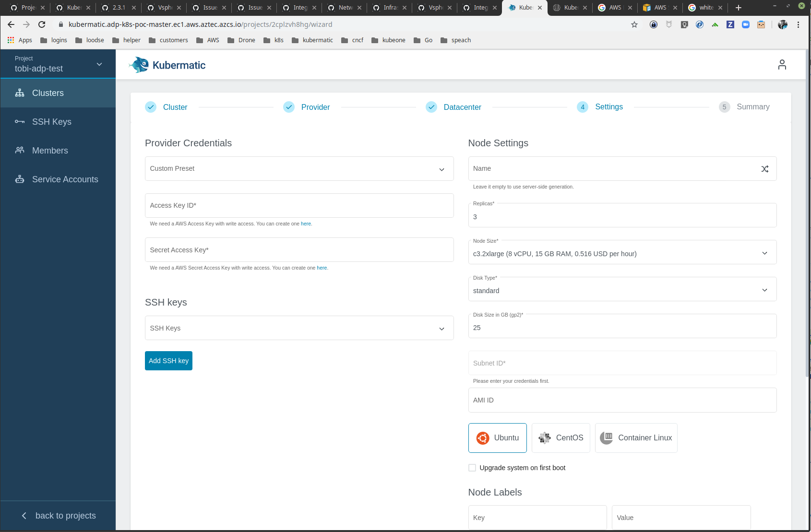
Task: Go to Clusters in sidebar
Action: point(58,93)
